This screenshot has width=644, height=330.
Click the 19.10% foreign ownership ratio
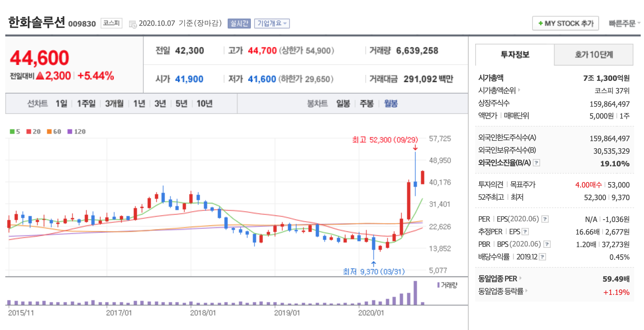615,164
